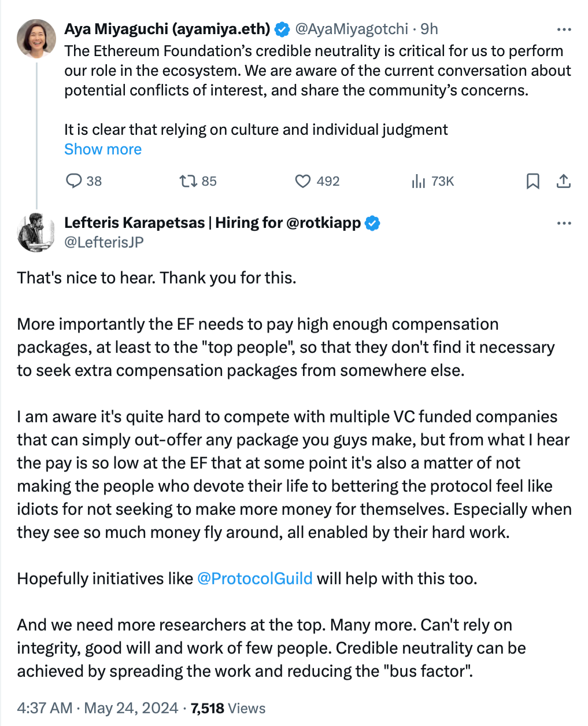This screenshot has width=588, height=726.
Task: Click the reply icon on Aya's tweet
Action: (74, 181)
